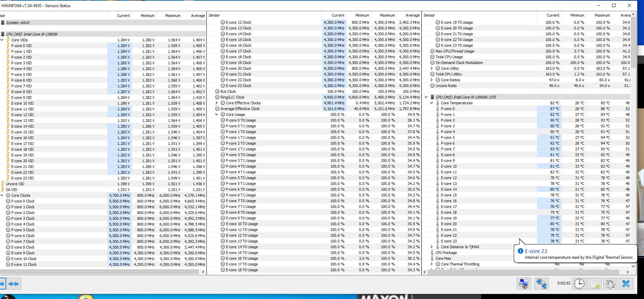Click the chip icon of the DTS section

432,97
